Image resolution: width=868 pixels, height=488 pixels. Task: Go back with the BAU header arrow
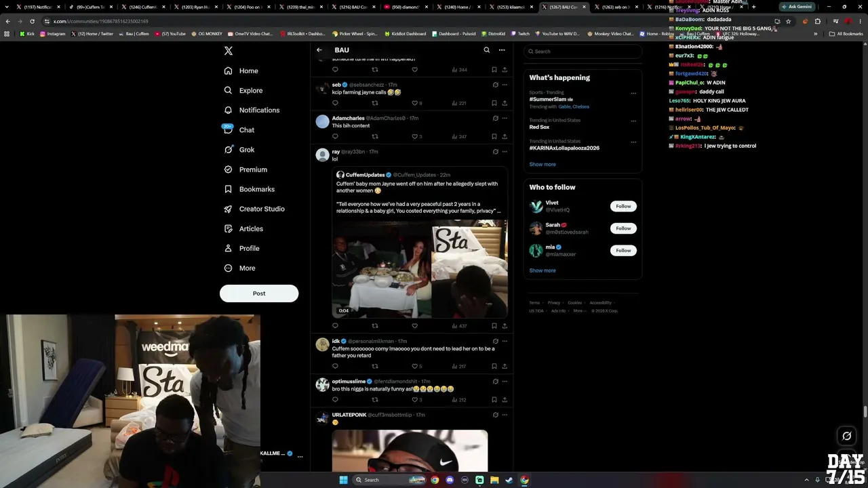319,50
